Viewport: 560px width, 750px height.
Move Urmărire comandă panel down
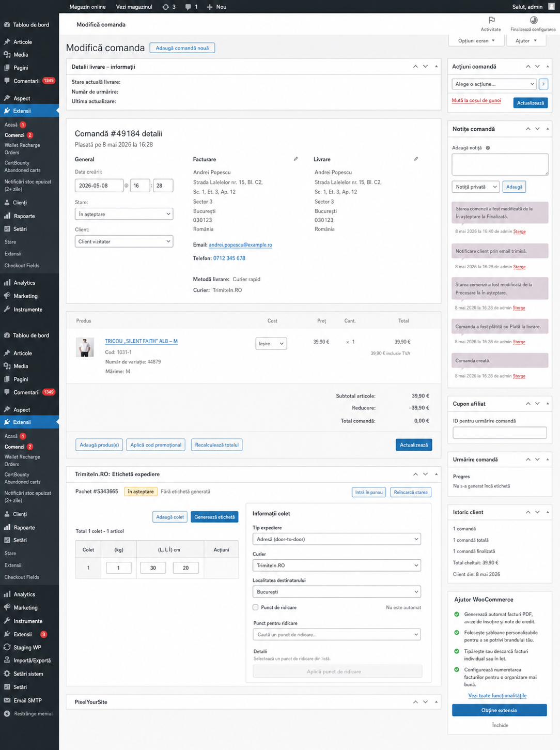tap(537, 460)
